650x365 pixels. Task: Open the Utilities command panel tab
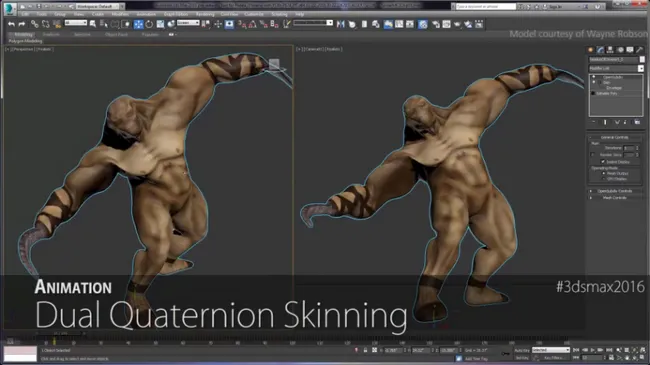point(640,50)
